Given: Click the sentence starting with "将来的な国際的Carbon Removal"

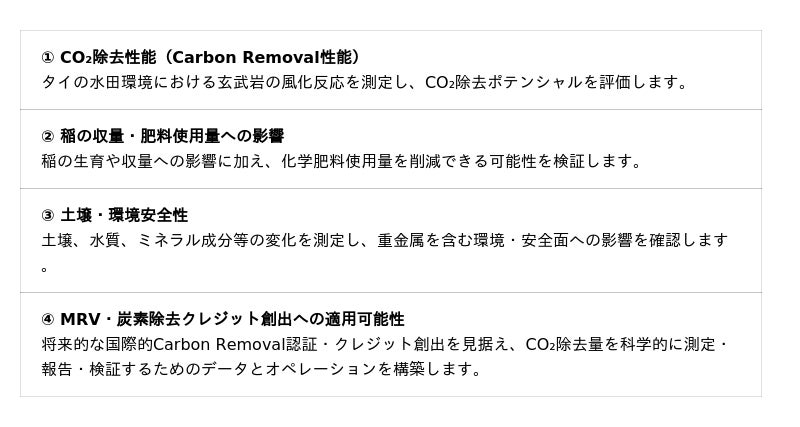Looking at the screenshot, I should [385, 357].
